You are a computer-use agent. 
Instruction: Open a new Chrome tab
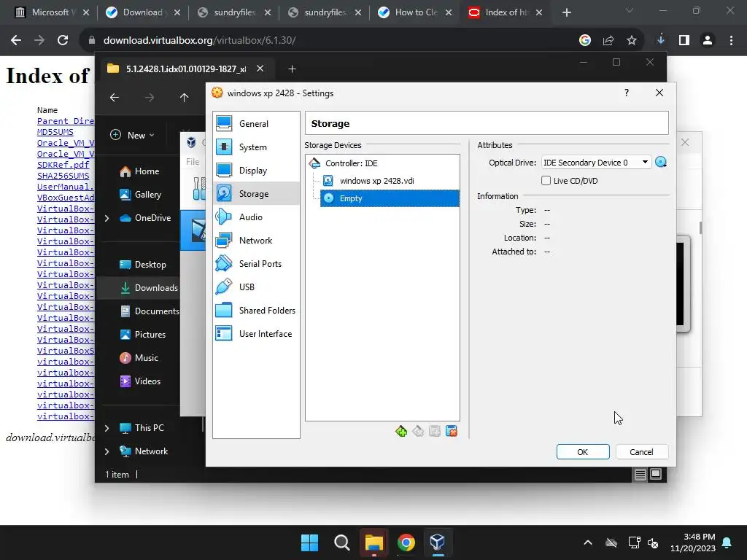point(566,12)
